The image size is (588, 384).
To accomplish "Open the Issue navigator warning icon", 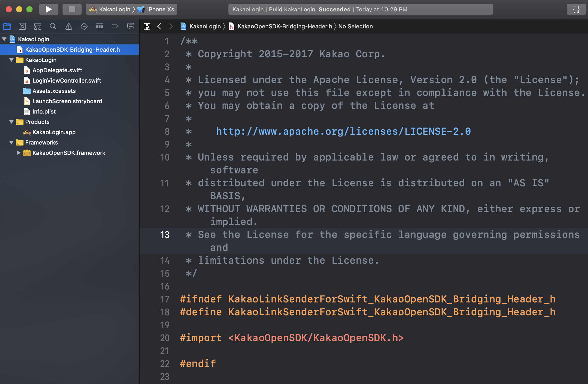I will 68,26.
